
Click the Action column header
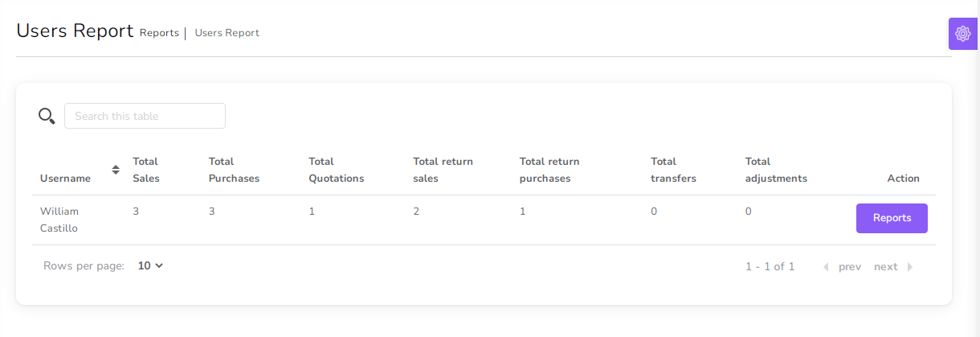coord(903,179)
